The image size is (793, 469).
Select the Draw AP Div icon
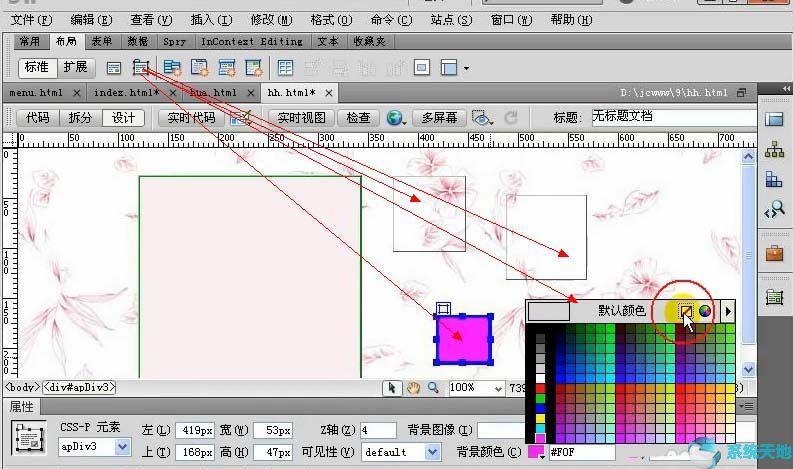pyautogui.click(x=141, y=67)
